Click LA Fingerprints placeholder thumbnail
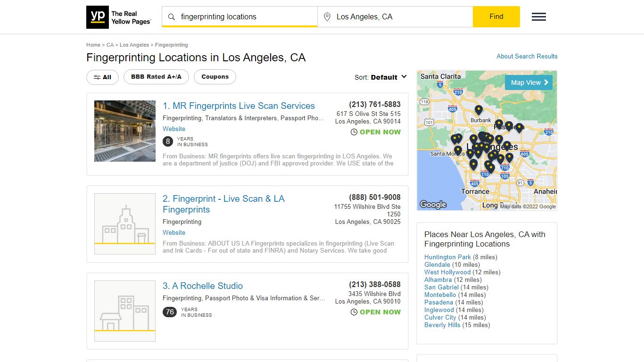Viewport: 644px width, 362px height. (125, 224)
